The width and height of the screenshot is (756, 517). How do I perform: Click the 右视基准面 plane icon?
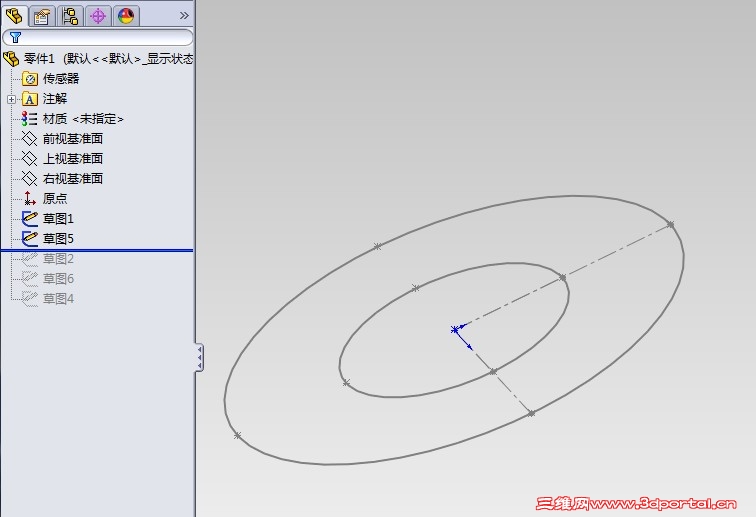point(30,179)
